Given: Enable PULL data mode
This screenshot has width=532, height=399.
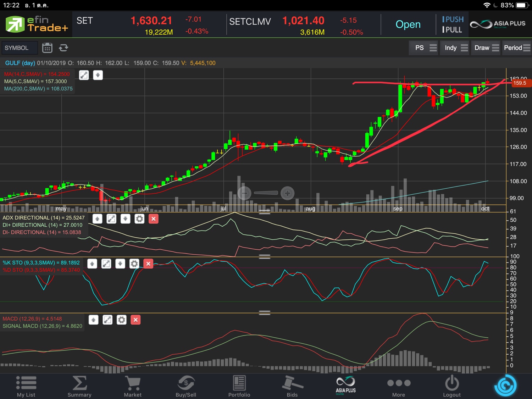Looking at the screenshot, I should point(452,30).
